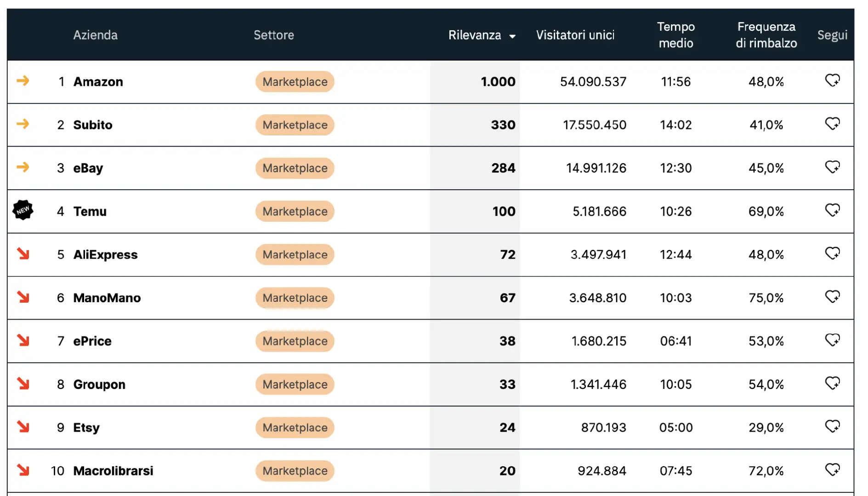868x496 pixels.
Task: Open the Subito company link
Action: (x=93, y=125)
